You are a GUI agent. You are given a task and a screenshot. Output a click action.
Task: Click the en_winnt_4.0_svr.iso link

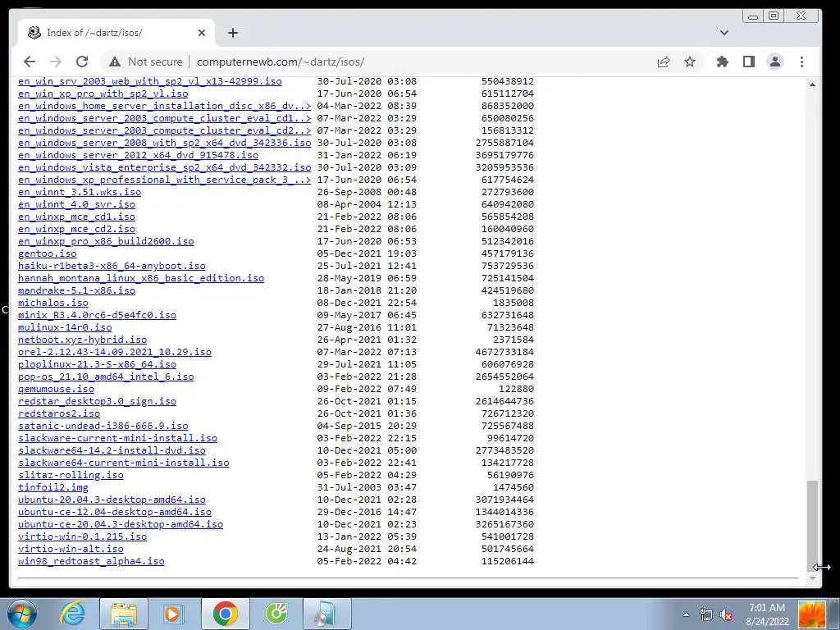(76, 204)
